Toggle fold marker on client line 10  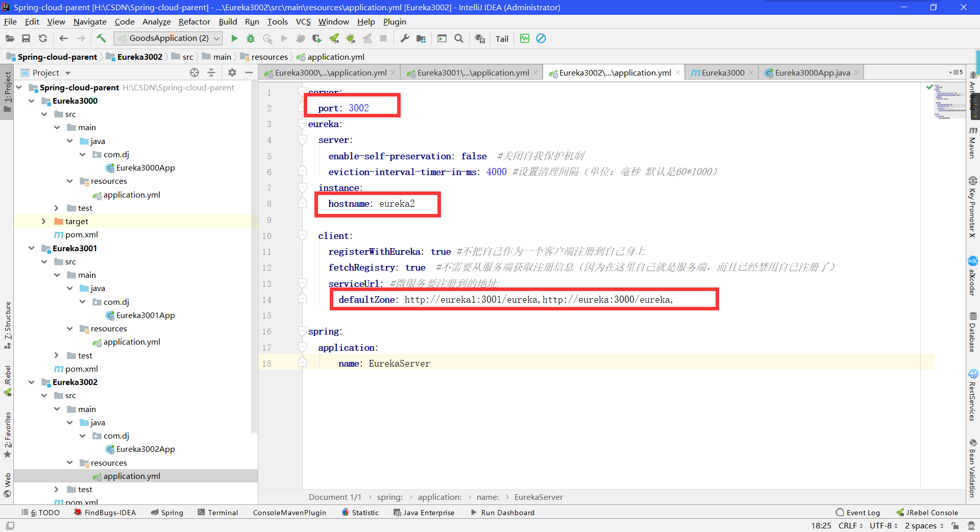[302, 235]
